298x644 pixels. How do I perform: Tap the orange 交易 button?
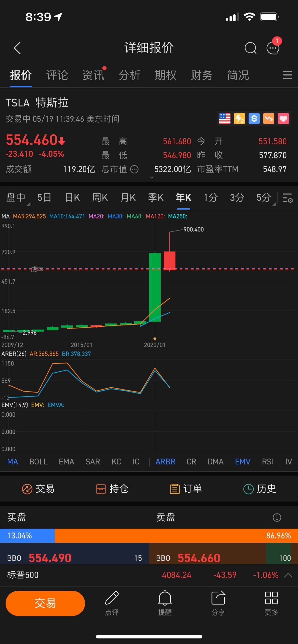[45, 603]
